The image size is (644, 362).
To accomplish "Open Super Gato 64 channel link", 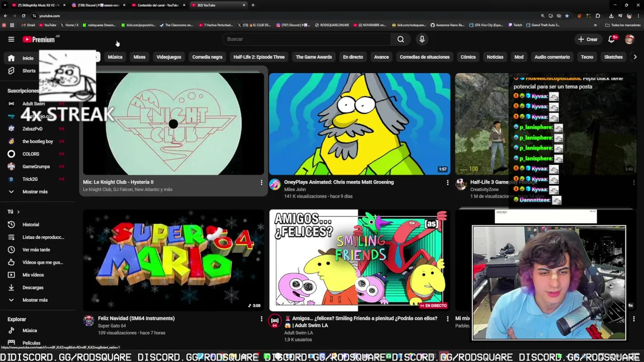I will (x=112, y=326).
